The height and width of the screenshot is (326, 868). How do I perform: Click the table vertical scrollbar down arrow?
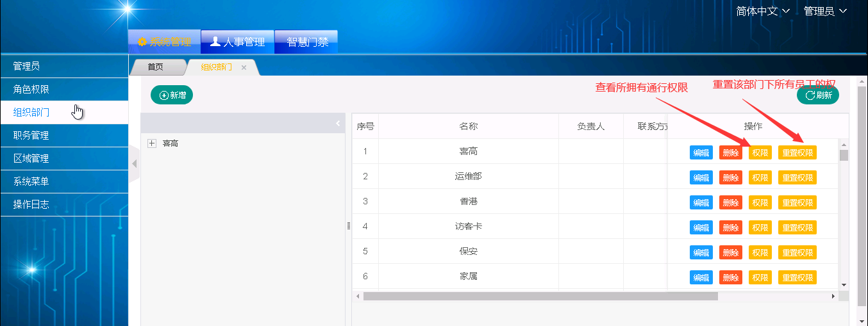[844, 284]
